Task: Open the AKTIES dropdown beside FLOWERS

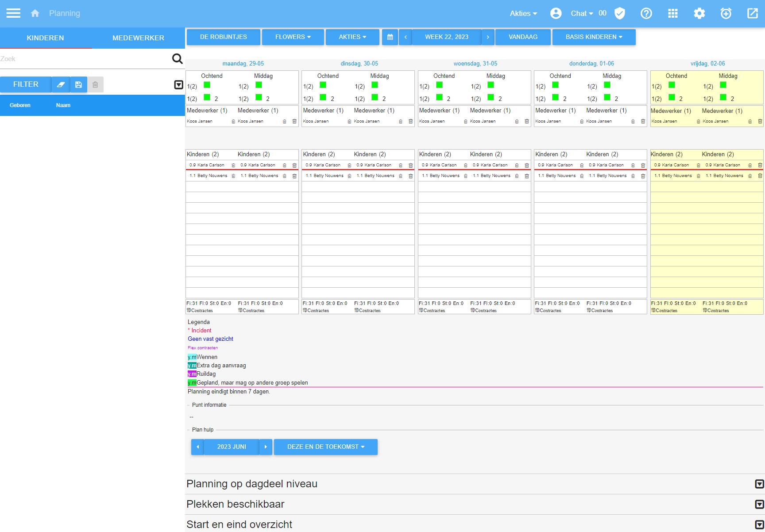Action: tap(352, 37)
